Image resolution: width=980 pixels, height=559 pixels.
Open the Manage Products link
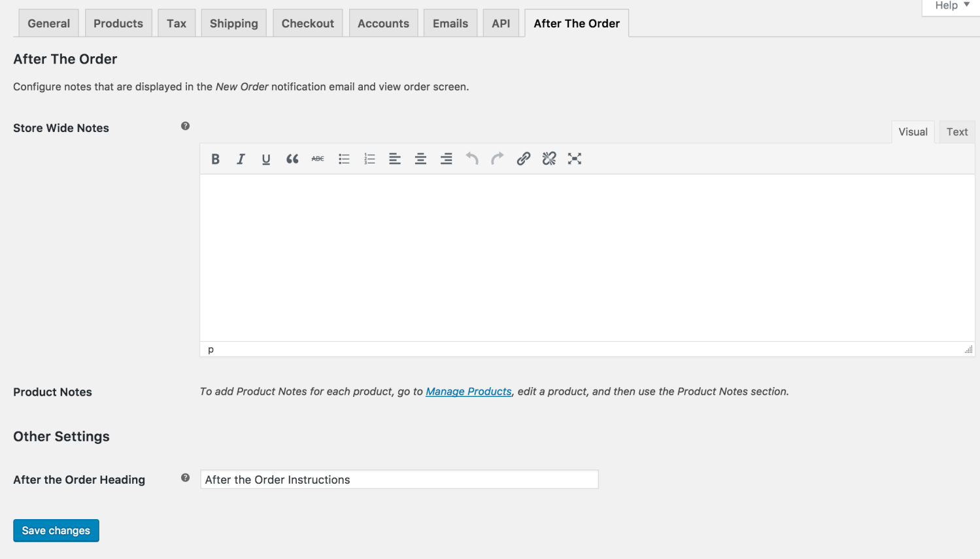point(468,391)
